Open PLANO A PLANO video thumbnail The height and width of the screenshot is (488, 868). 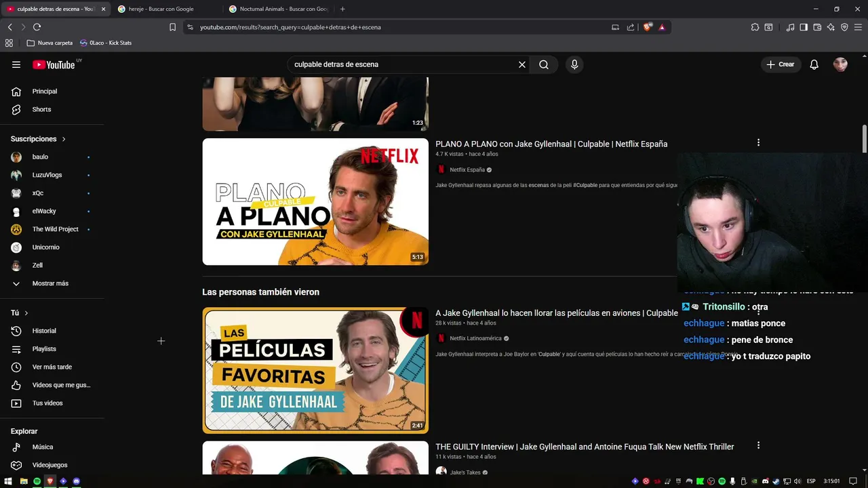[315, 201]
